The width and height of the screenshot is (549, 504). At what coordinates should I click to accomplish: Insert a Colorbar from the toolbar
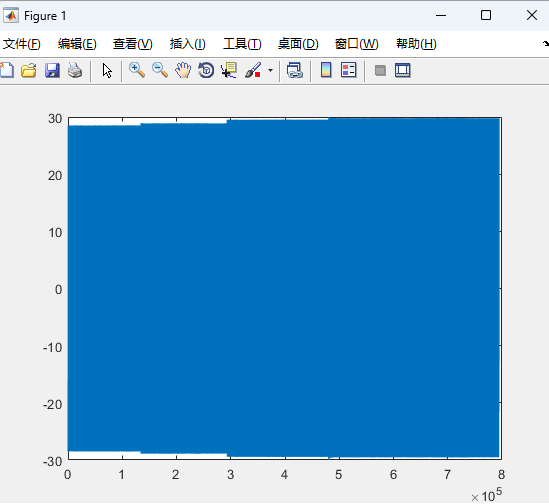(x=326, y=70)
